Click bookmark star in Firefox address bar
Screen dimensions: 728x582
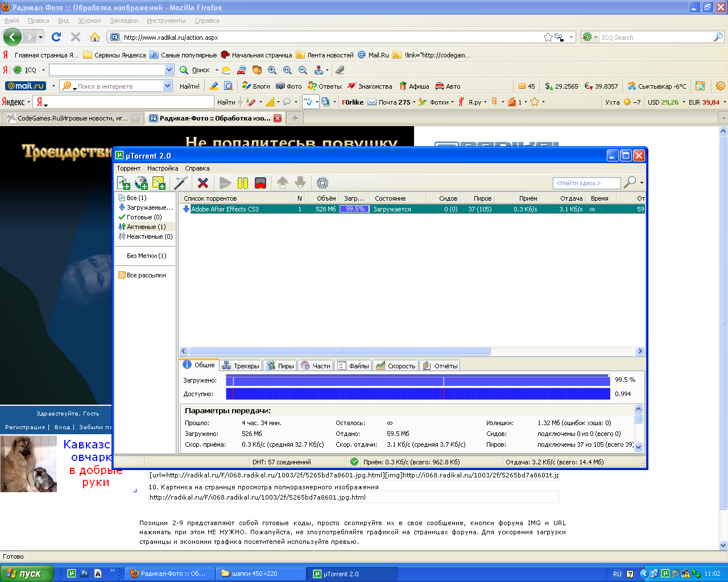tap(548, 37)
